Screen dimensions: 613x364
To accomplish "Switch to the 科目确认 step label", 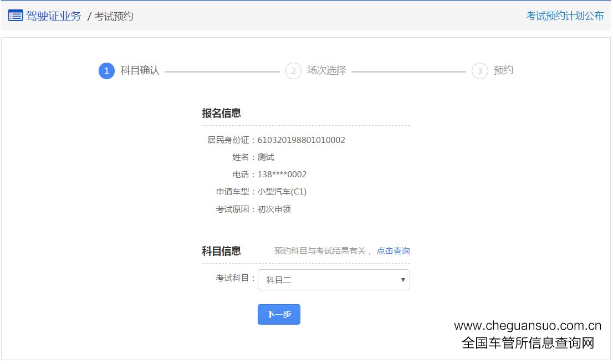I will pos(140,70).
